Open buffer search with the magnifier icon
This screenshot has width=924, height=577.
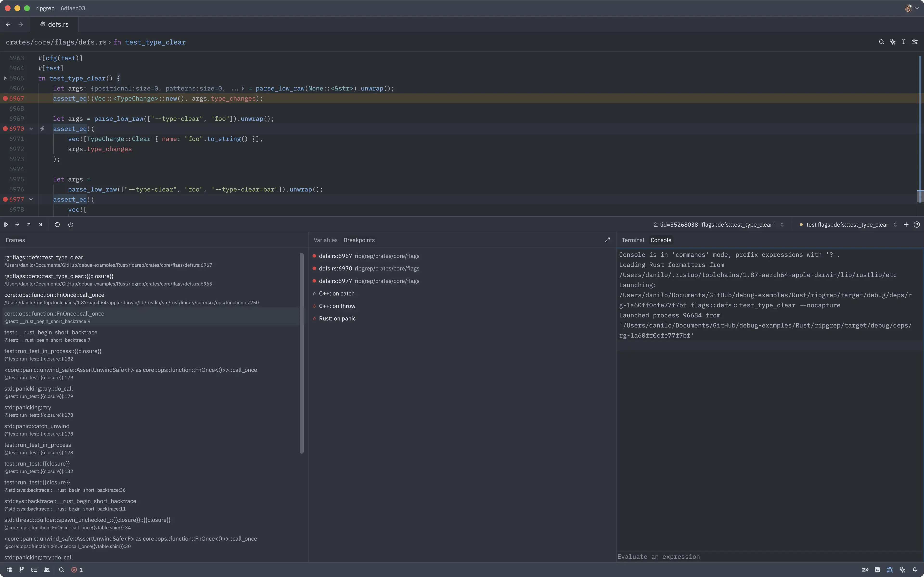click(x=881, y=42)
